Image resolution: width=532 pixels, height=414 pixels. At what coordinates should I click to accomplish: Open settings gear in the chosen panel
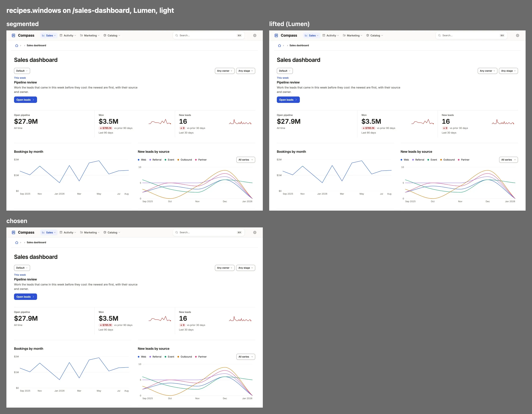click(255, 232)
